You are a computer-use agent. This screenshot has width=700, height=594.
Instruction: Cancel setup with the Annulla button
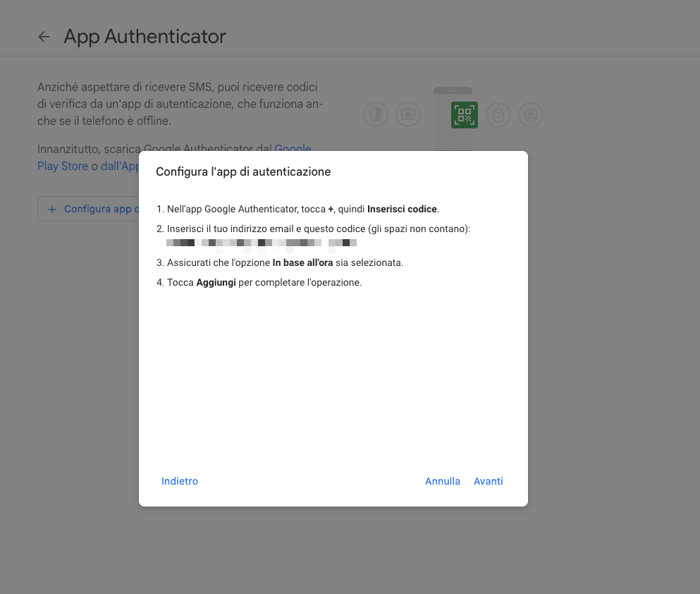443,481
